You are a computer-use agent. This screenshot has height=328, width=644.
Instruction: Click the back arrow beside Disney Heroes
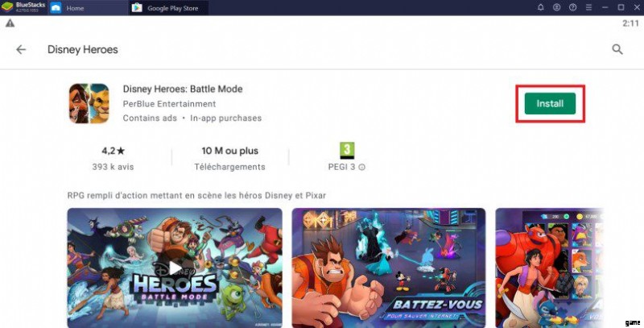pyautogui.click(x=21, y=49)
